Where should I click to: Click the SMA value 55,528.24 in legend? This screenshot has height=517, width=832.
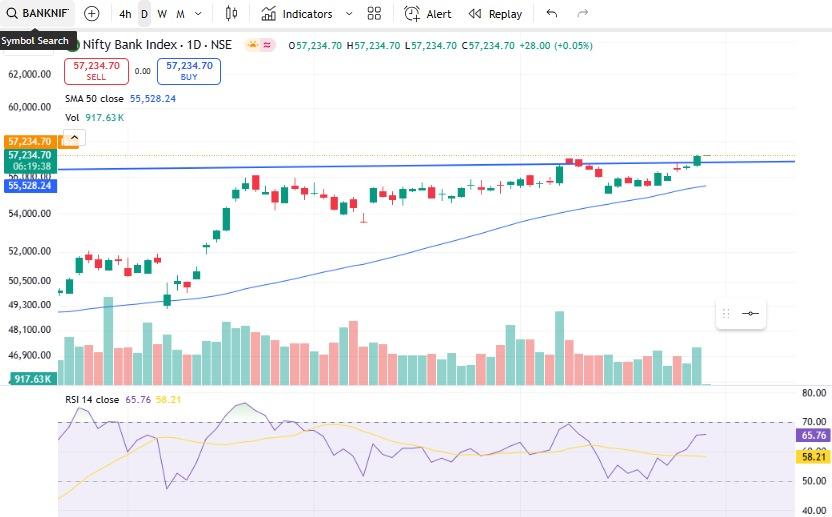click(x=153, y=99)
